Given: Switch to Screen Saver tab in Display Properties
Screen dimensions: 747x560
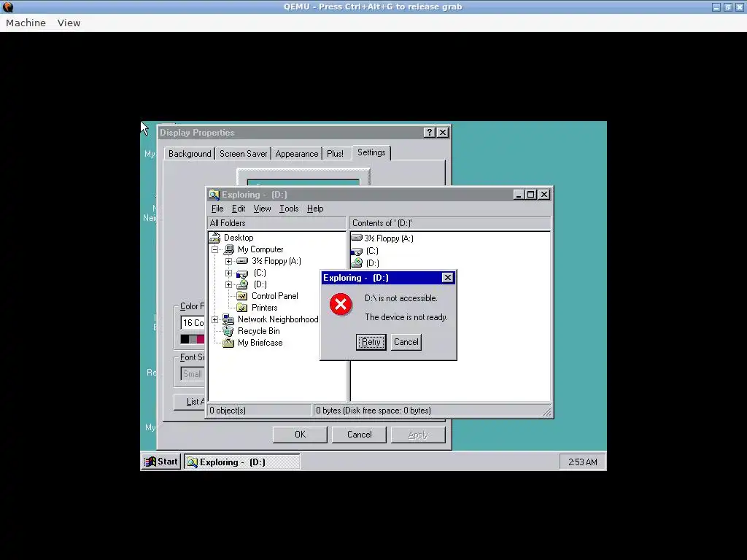Looking at the screenshot, I should tap(244, 154).
